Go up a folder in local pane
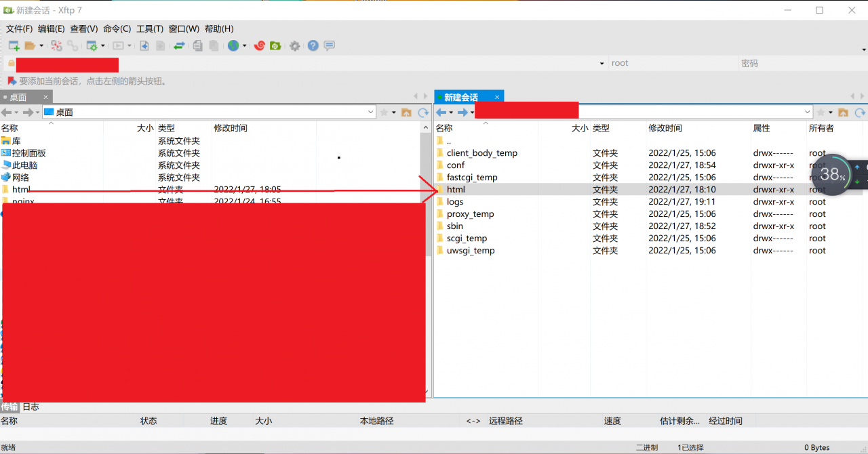 click(x=406, y=112)
